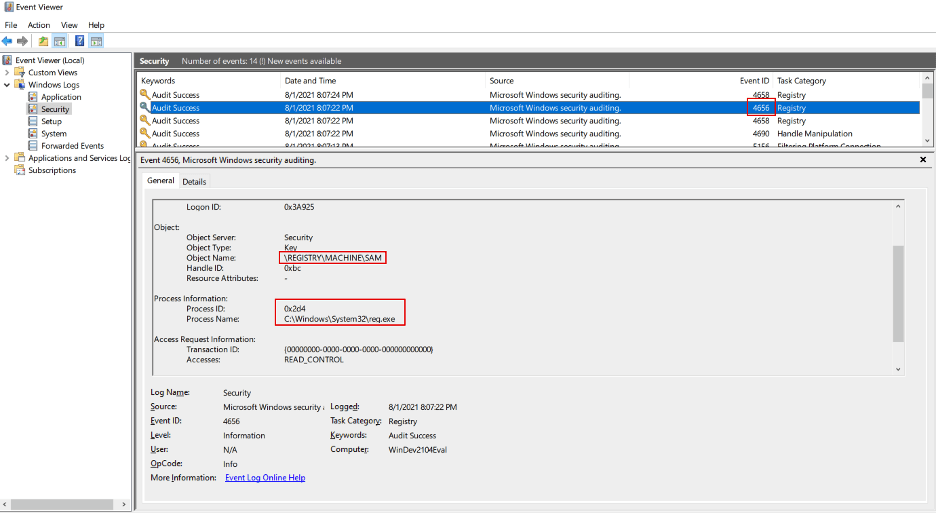Switch to the Details tab

click(194, 181)
